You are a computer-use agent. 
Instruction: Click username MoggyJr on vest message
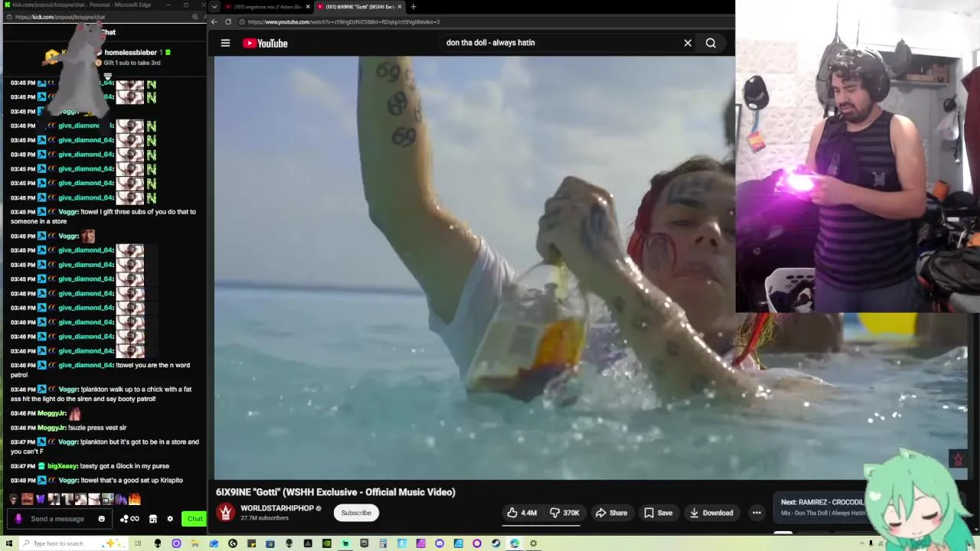coord(52,428)
